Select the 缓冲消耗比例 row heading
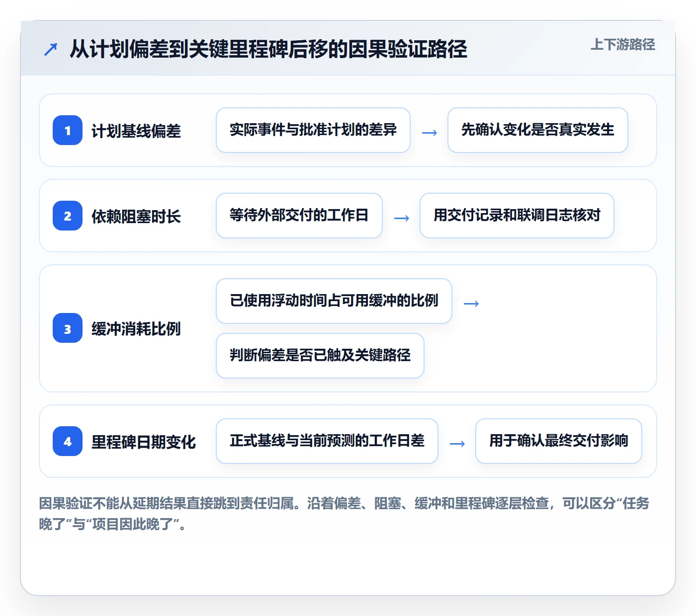 pyautogui.click(x=136, y=329)
